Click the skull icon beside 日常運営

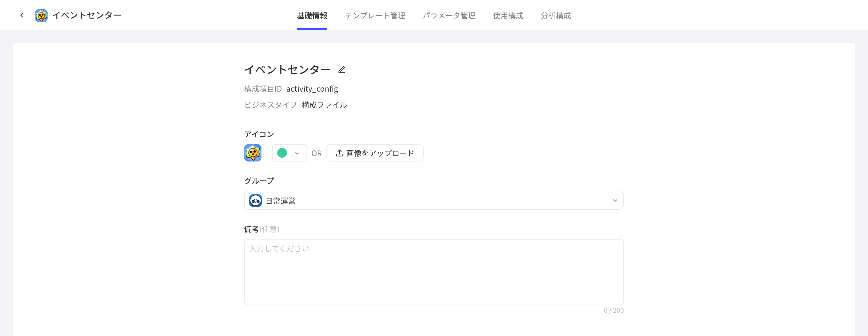click(256, 201)
